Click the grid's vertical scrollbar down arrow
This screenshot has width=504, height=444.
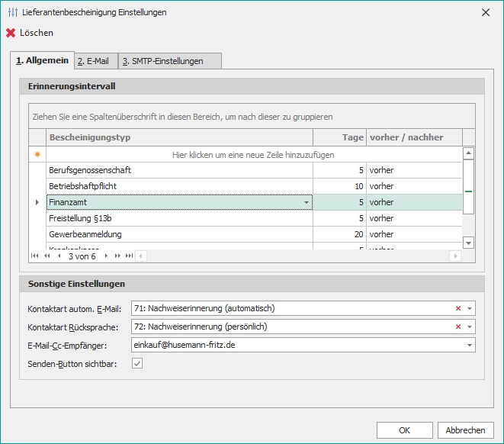(469, 243)
